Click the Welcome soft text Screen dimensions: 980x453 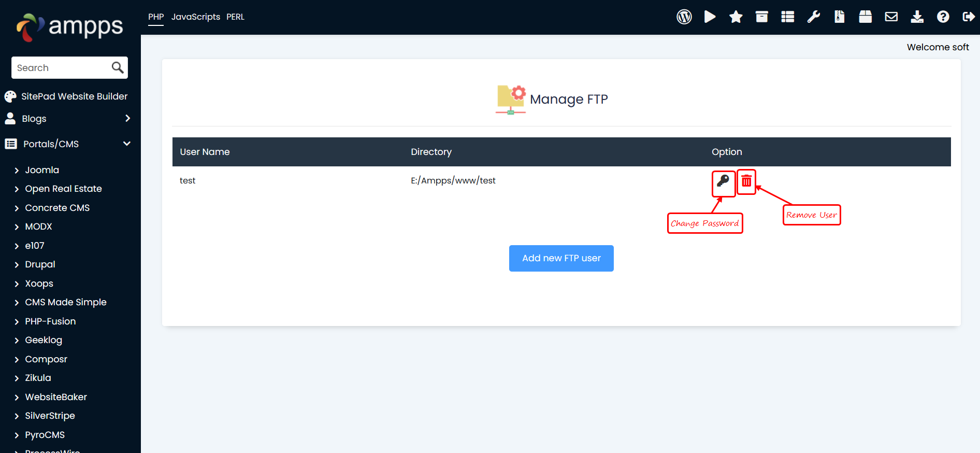(938, 47)
